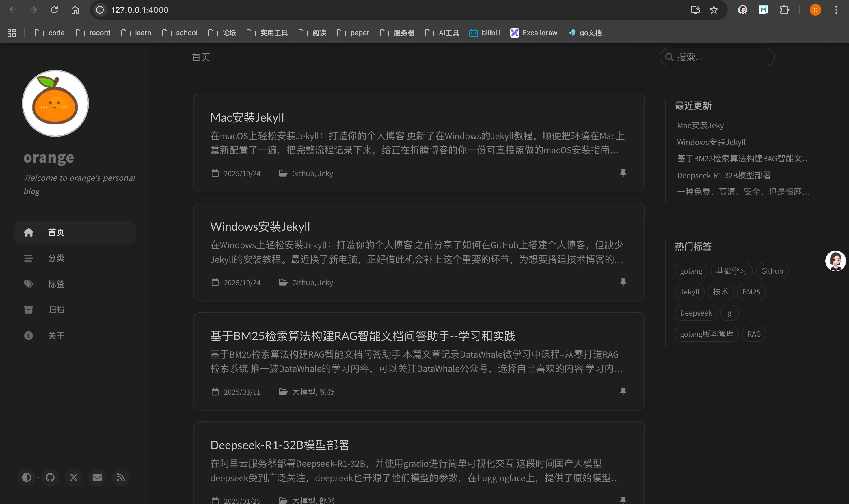This screenshot has height=504, width=849.
Task: Open the RSS feed icon
Action: click(121, 477)
